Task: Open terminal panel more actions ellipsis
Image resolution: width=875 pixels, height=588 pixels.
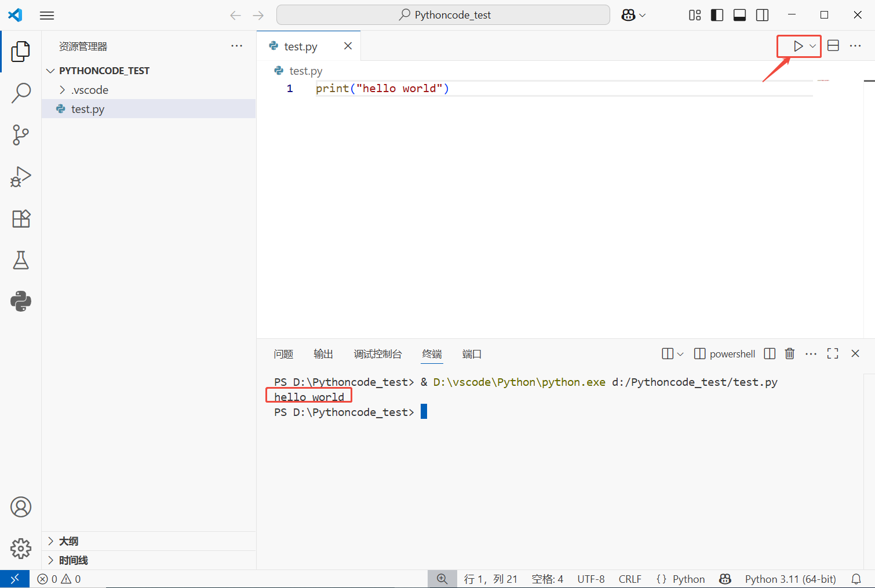Action: click(811, 354)
